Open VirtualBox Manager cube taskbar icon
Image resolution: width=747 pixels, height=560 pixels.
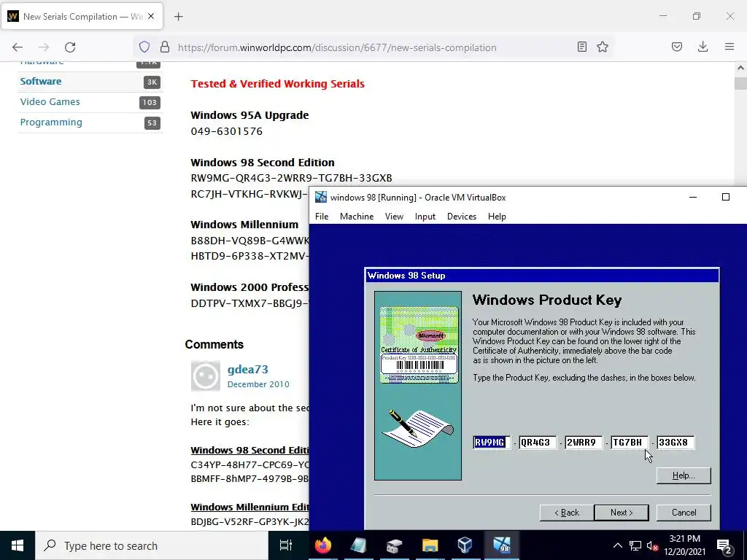[465, 545]
